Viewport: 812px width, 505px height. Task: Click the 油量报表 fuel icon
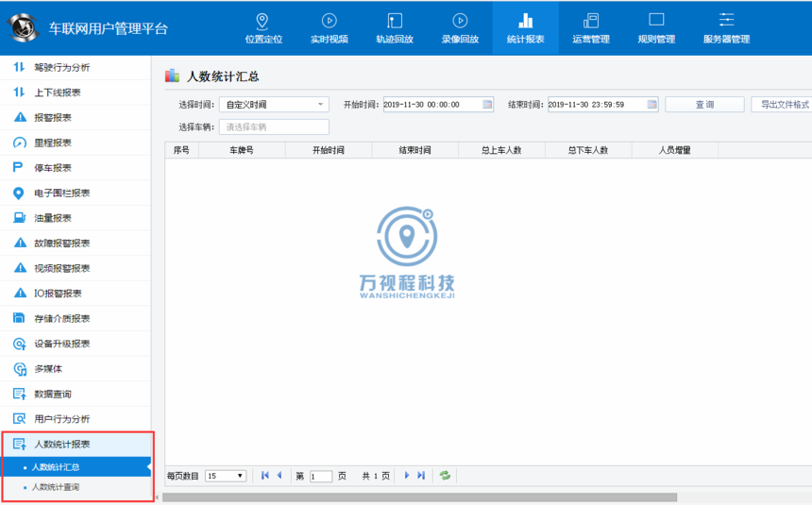(19, 217)
